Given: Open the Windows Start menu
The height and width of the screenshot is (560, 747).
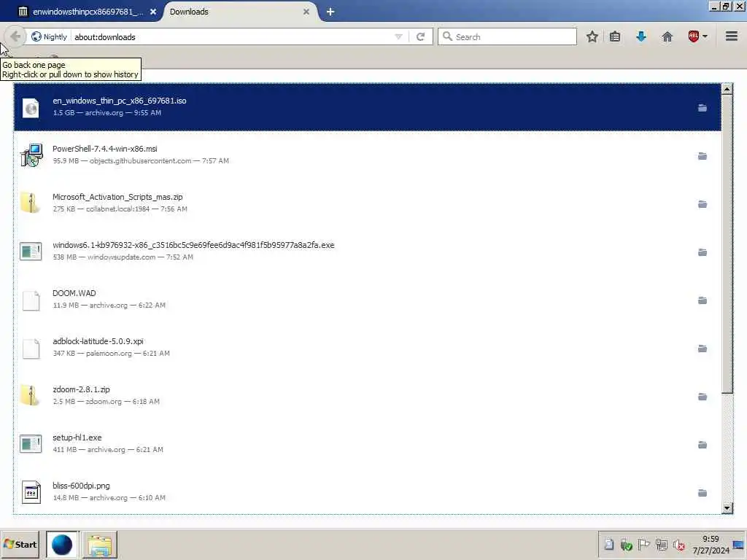Looking at the screenshot, I should click(x=20, y=544).
